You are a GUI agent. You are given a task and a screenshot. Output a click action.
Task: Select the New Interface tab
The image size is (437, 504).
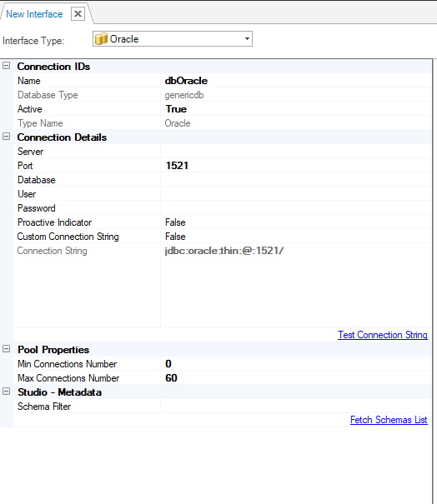click(x=34, y=14)
